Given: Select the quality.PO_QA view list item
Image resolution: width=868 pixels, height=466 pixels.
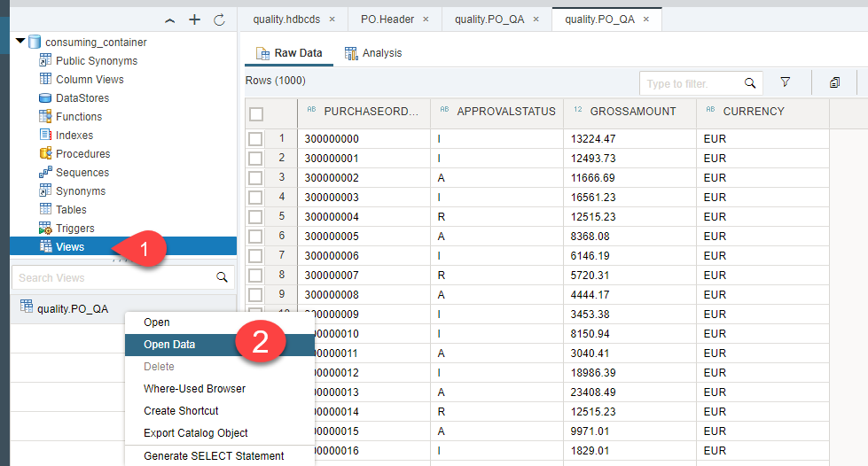Looking at the screenshot, I should point(123,308).
